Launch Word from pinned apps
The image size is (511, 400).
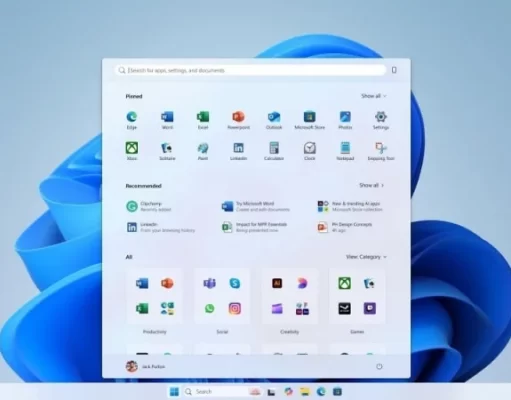point(167,120)
